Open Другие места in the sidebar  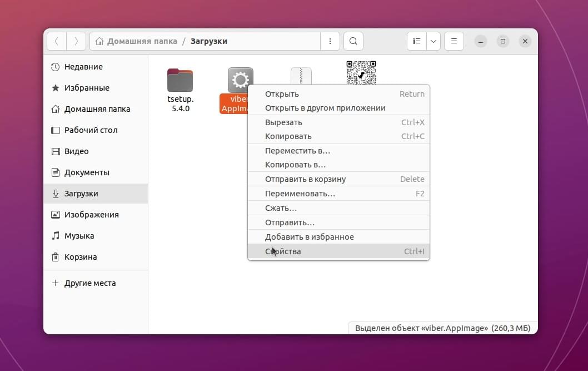[x=96, y=283]
